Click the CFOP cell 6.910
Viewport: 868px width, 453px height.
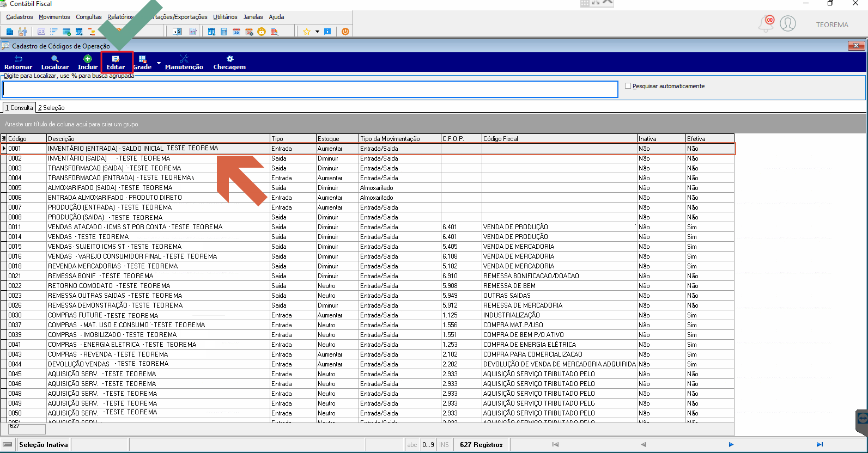[x=461, y=276]
